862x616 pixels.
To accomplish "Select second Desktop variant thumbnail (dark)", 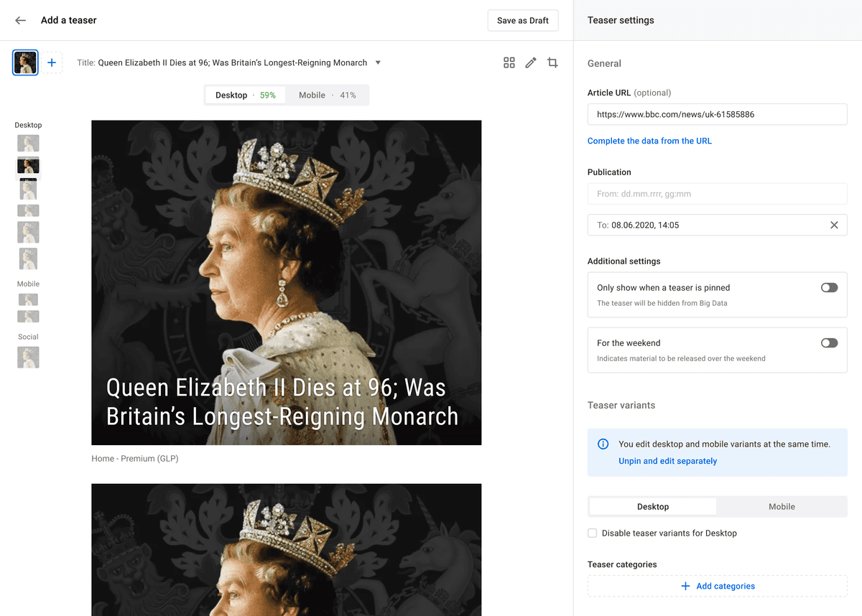I will click(x=28, y=167).
